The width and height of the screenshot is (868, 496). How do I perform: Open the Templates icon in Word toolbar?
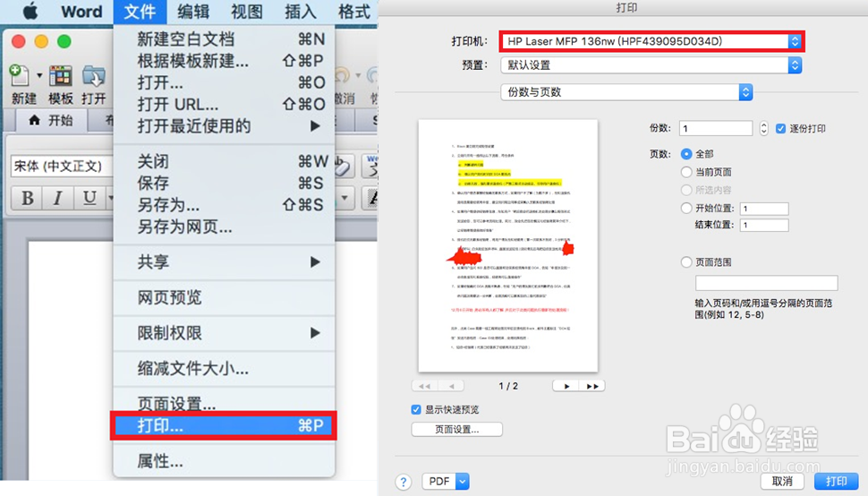click(60, 76)
